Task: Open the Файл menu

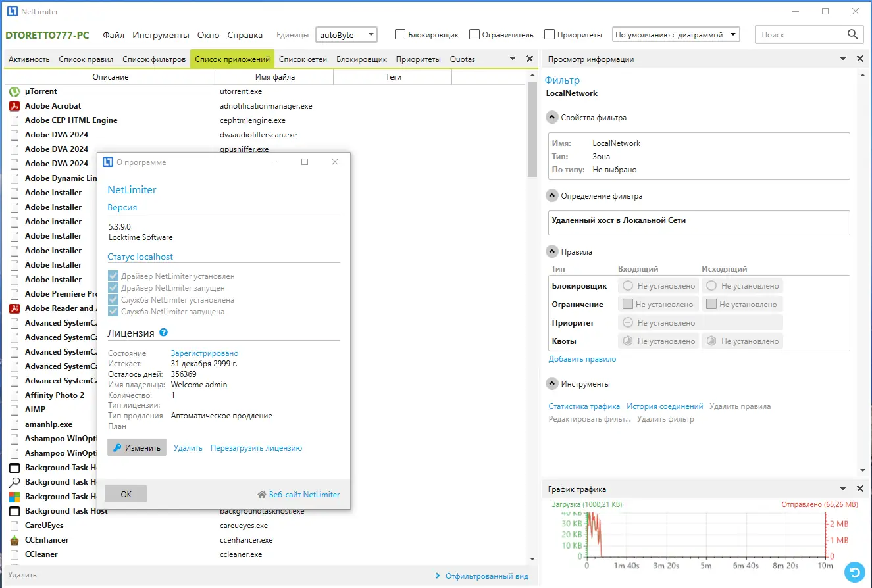Action: point(113,35)
